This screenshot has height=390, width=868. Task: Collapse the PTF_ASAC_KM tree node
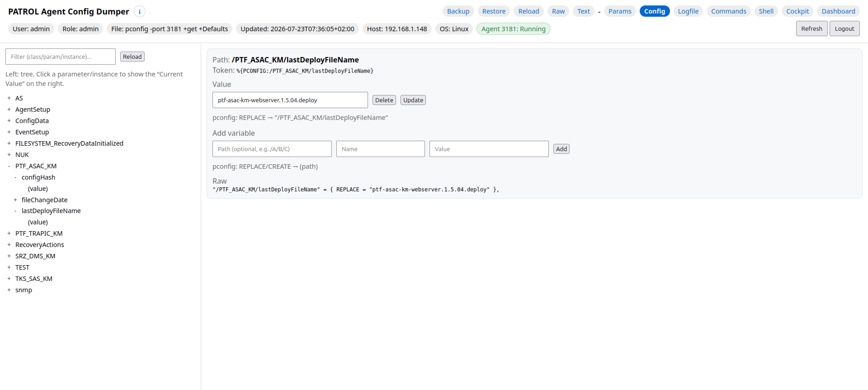[x=9, y=166]
